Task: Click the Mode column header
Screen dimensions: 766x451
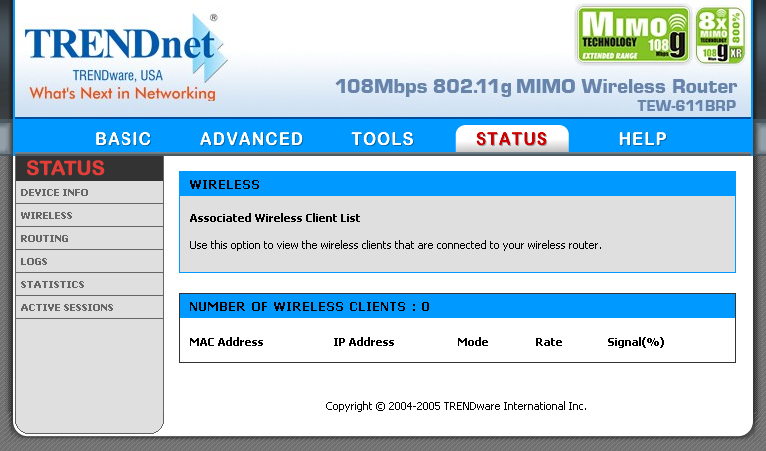Action: [473, 342]
